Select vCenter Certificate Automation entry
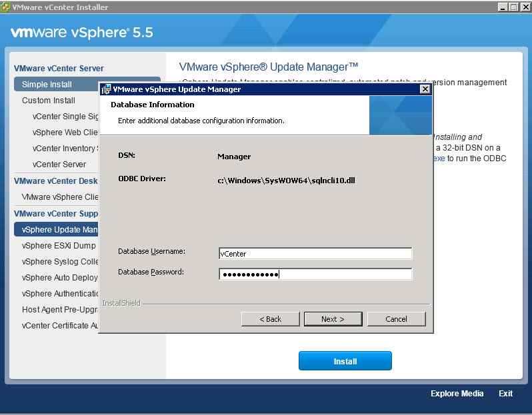This screenshot has height=415, width=532. click(60, 325)
